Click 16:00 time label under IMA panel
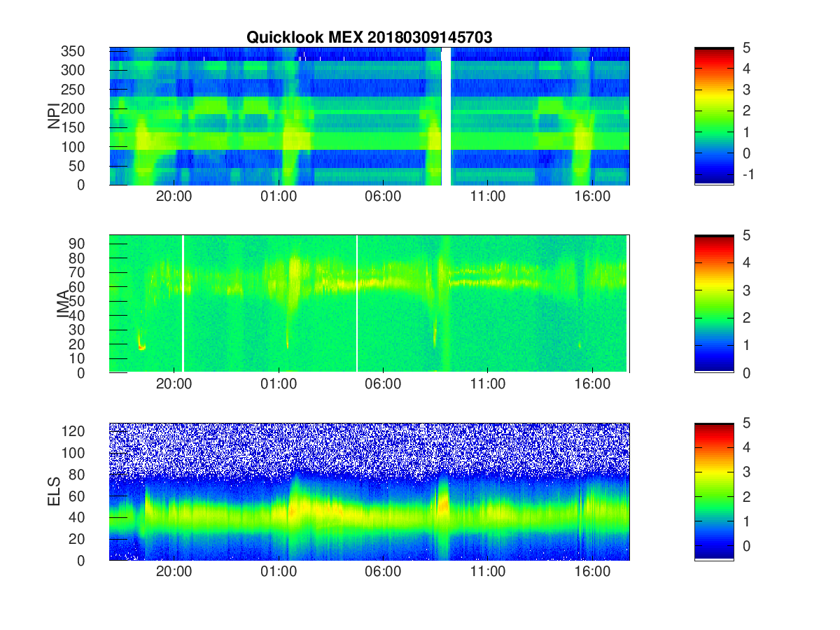The image size is (840, 630). click(593, 384)
